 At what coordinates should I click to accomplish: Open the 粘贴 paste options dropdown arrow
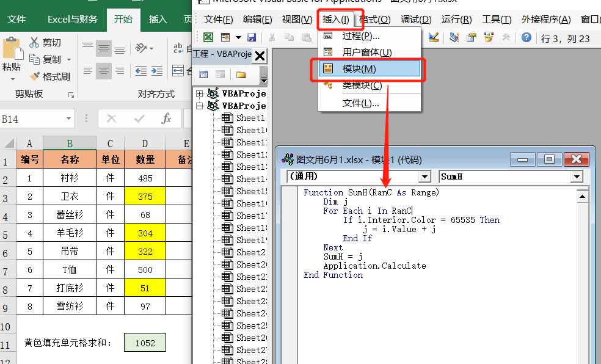tap(13, 79)
